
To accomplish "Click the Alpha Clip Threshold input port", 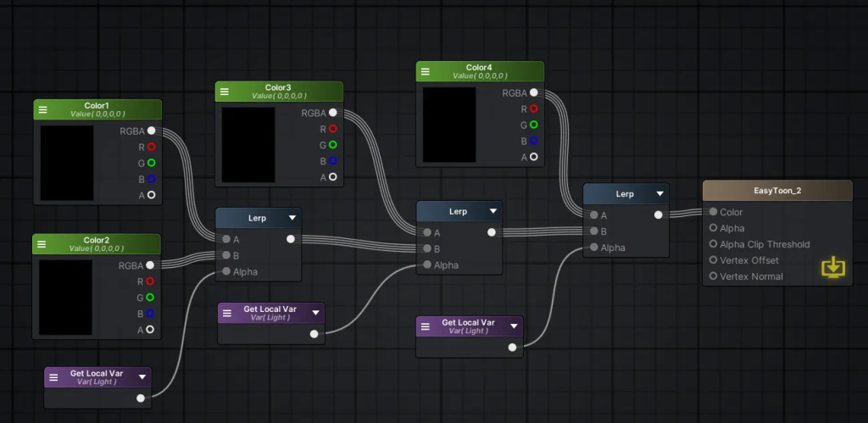I will tap(713, 244).
